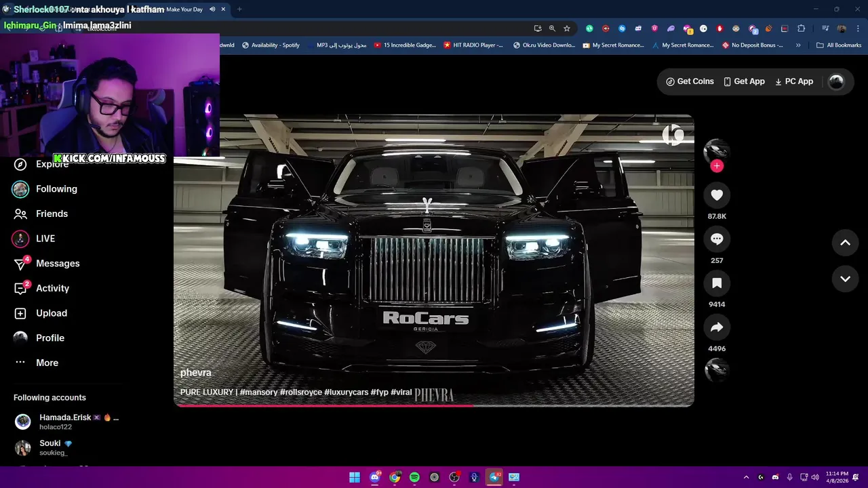Open the media control music-note icon
Image resolution: width=868 pixels, height=488 pixels.
pos(825,28)
